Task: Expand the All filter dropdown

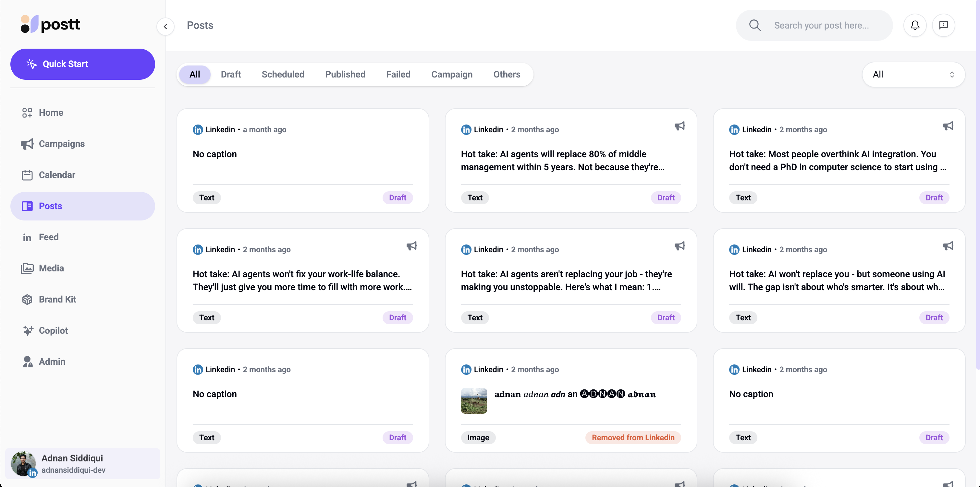Action: tap(913, 75)
